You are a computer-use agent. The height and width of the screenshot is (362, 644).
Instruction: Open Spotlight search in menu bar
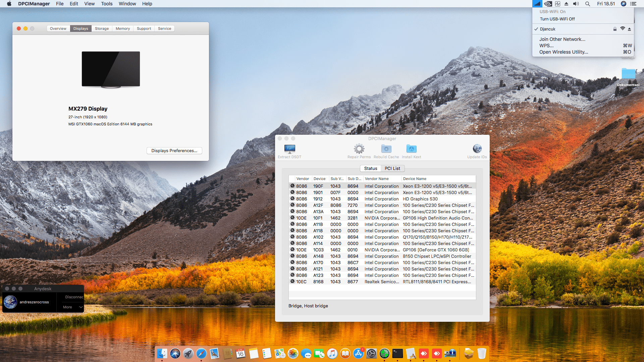click(x=588, y=4)
